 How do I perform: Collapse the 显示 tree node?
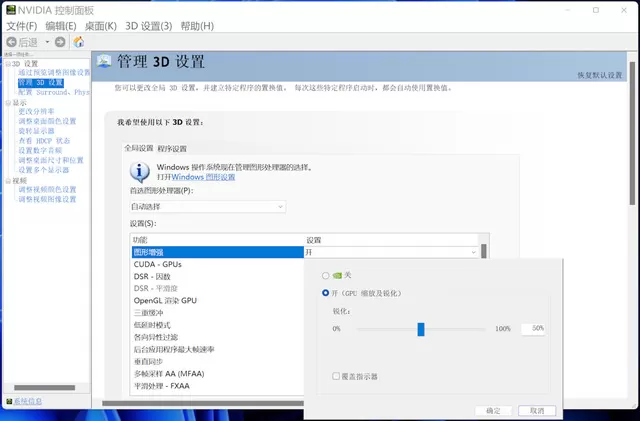coord(8,103)
